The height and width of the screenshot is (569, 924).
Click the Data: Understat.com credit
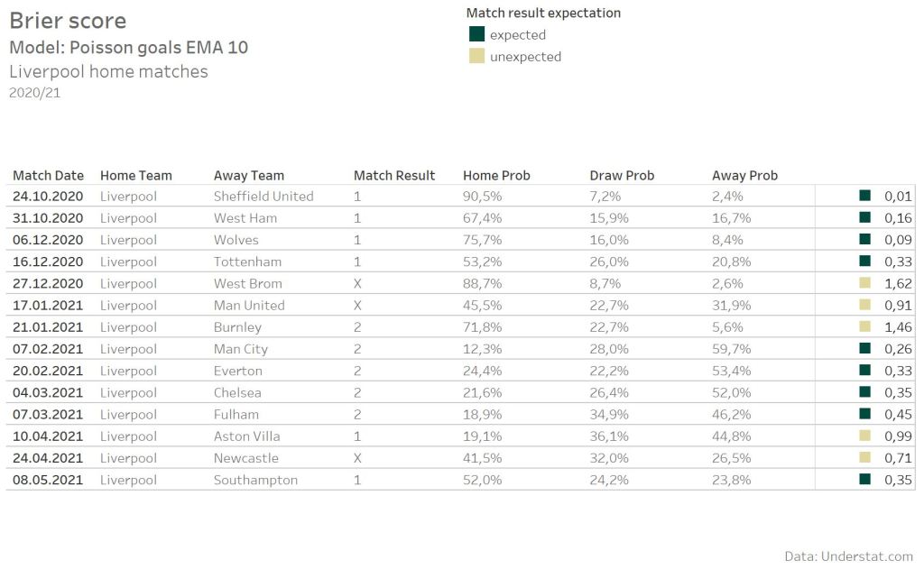tap(848, 556)
